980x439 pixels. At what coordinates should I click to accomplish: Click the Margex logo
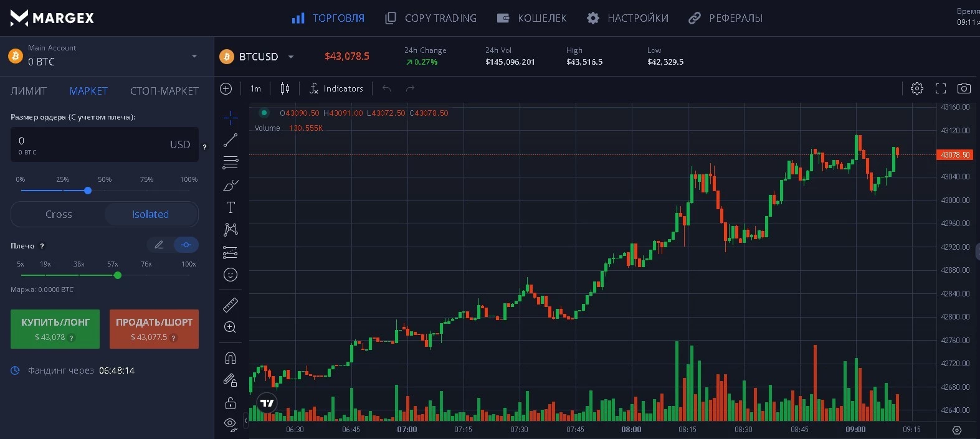tap(52, 18)
